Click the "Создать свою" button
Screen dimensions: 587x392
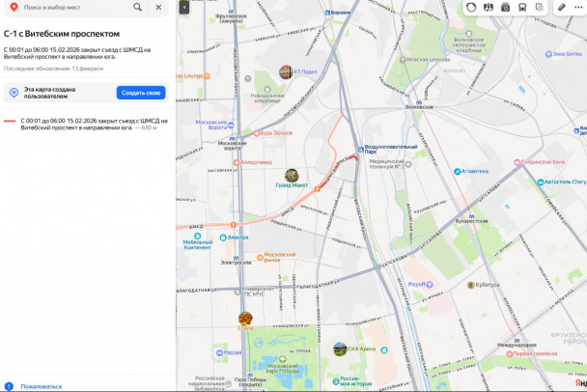(x=141, y=93)
